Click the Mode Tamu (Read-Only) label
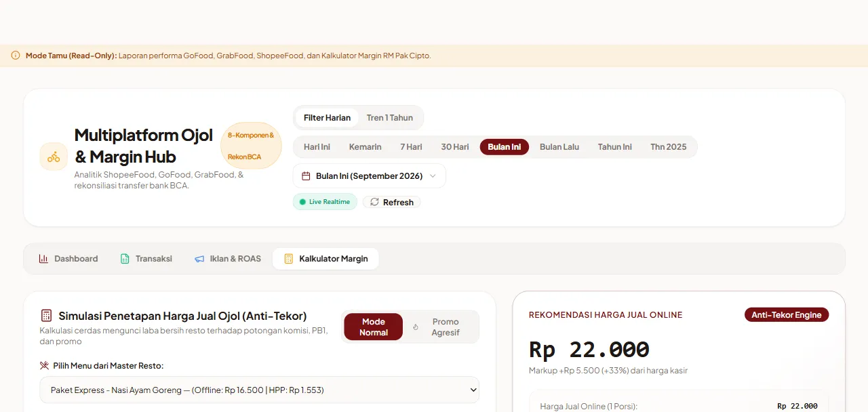 coord(71,56)
